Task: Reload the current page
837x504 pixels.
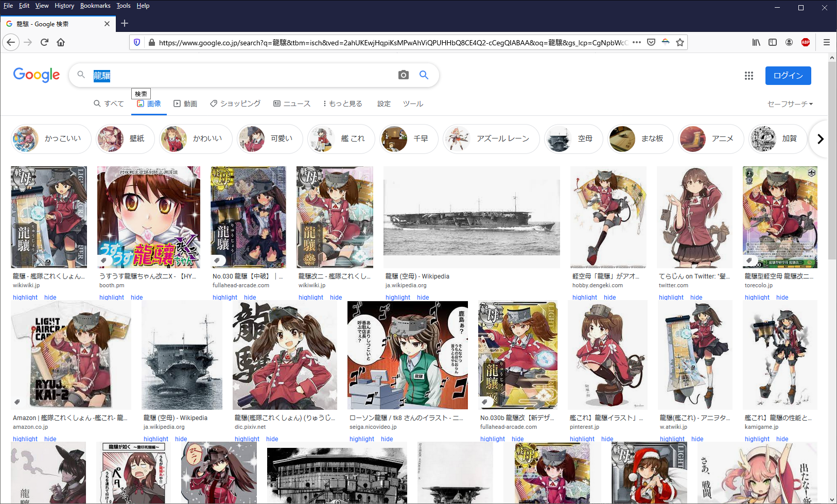Action: [x=44, y=42]
